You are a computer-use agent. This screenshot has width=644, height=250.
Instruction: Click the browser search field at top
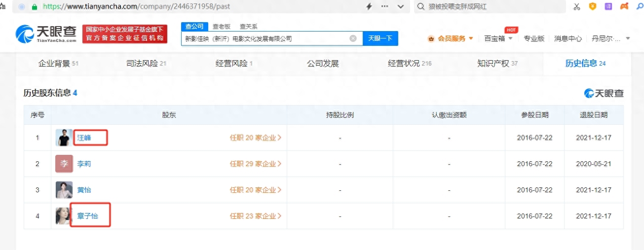489,6
